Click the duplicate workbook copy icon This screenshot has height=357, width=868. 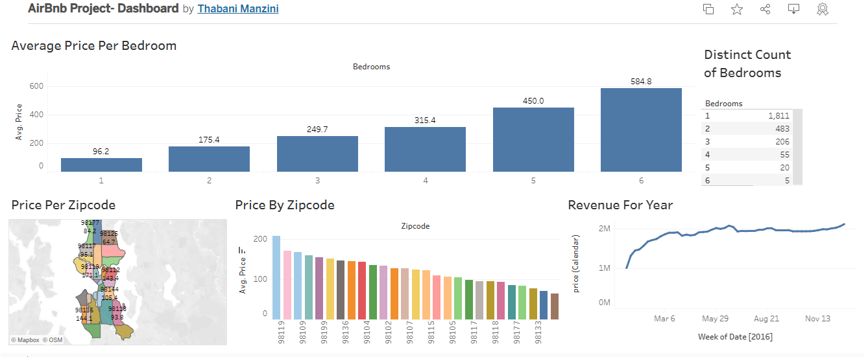(x=708, y=9)
